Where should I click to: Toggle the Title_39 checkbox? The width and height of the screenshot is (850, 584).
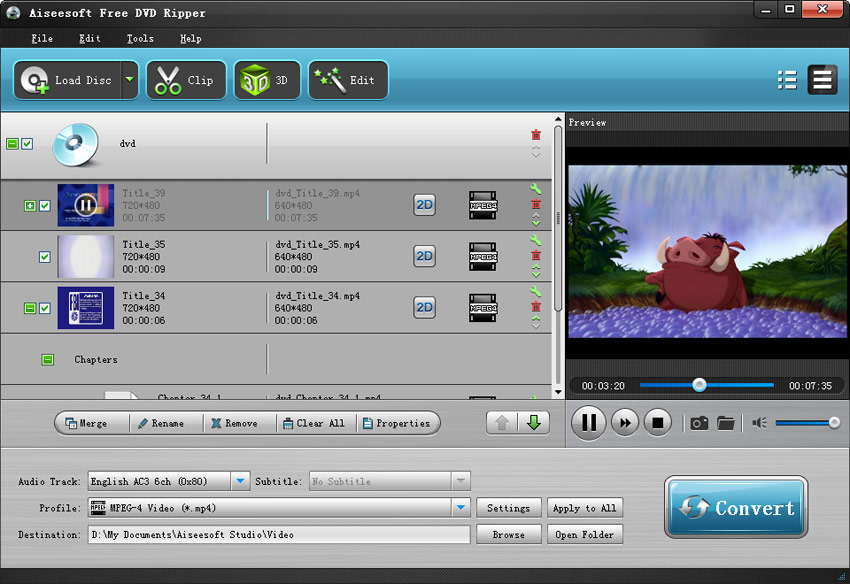[44, 205]
